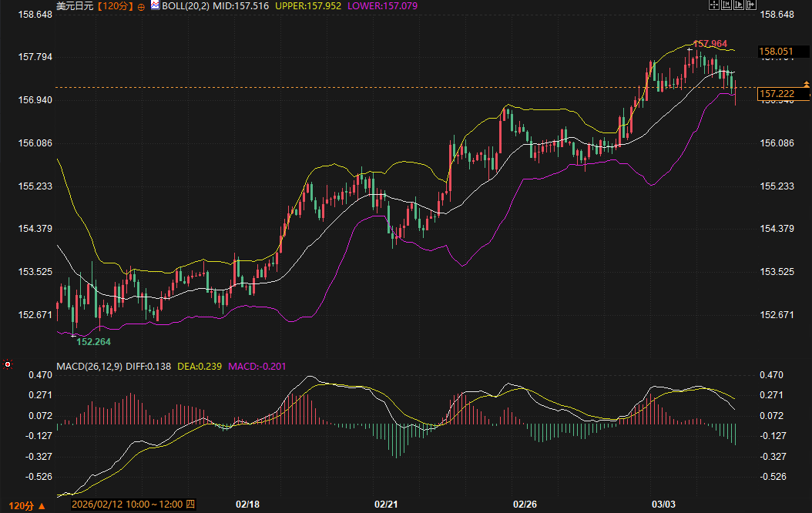Click the jump-to-start chart icon

tap(726, 5)
